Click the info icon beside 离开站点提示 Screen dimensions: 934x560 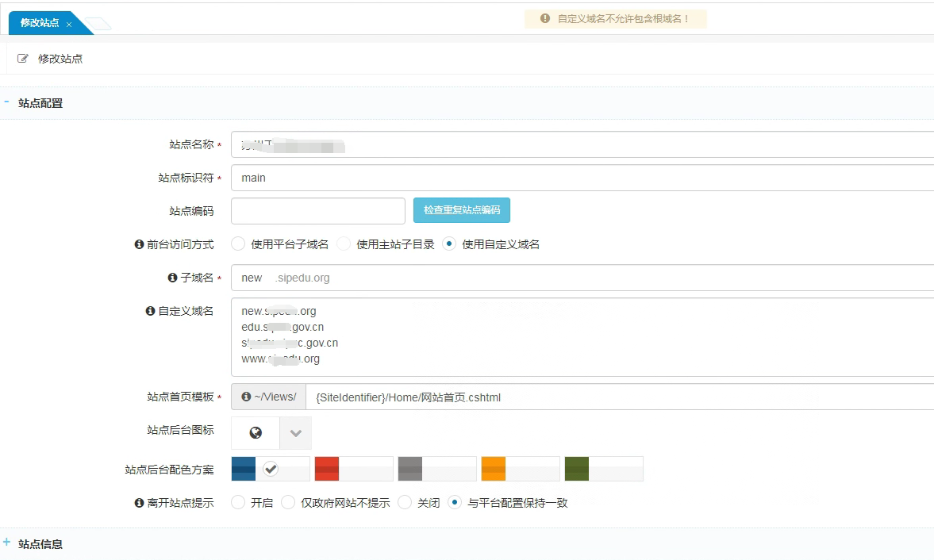point(138,502)
